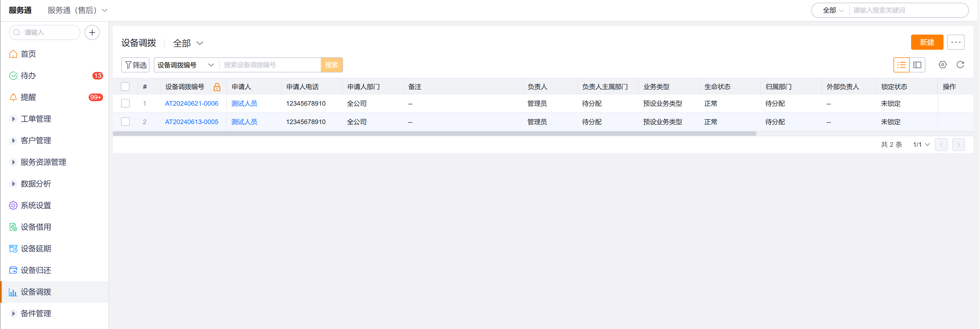Screen dimensions: 980x329
Task: Click the home icon next to 首页
Action: click(x=13, y=54)
